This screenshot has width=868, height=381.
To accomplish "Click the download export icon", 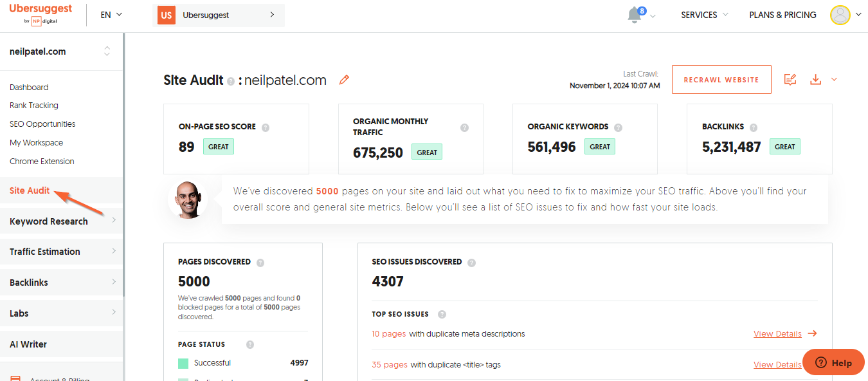I will pos(815,79).
